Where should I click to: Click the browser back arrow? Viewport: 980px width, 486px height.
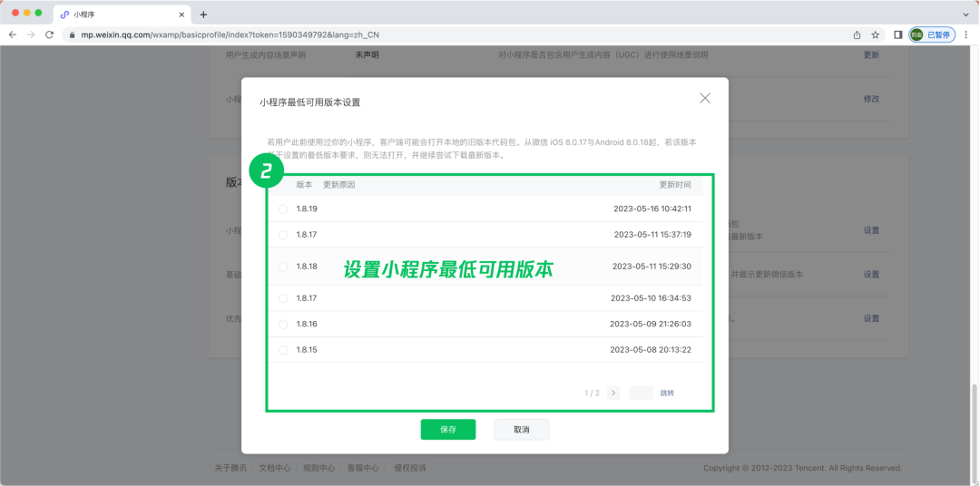tap(13, 35)
